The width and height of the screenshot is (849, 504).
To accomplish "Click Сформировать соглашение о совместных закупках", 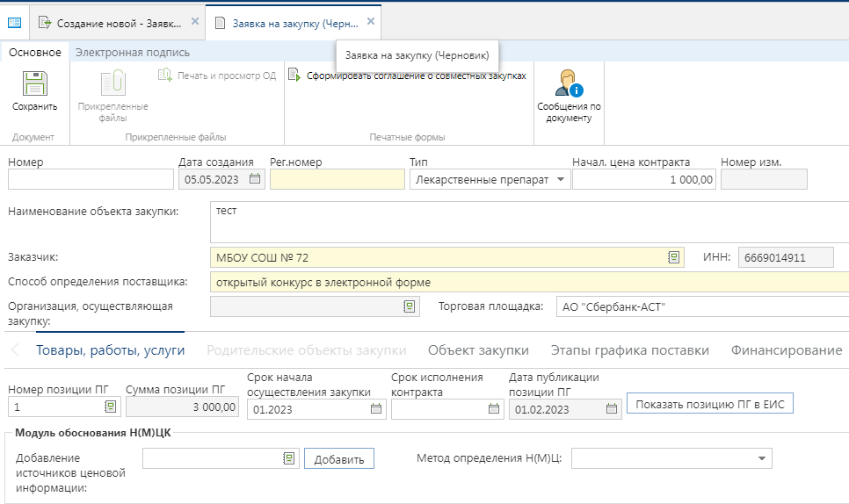I will coord(407,76).
